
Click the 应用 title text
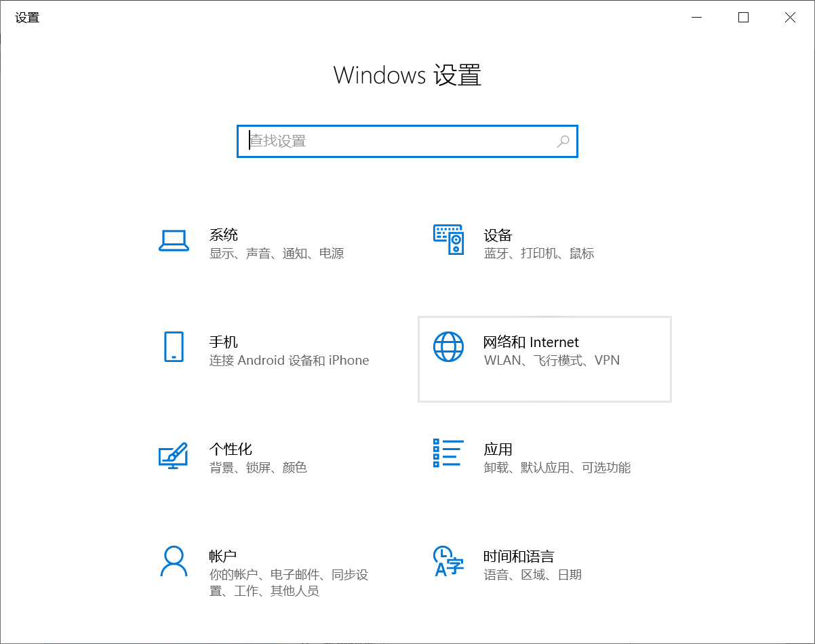[x=498, y=449]
